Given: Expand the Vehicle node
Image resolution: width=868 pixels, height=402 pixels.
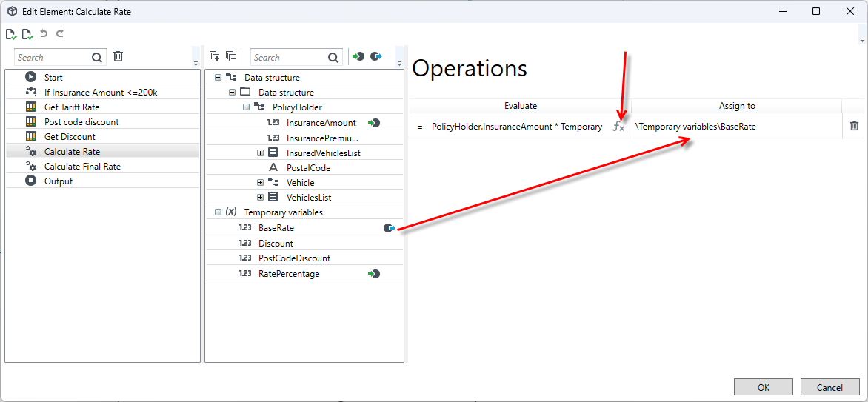Looking at the screenshot, I should click(260, 182).
